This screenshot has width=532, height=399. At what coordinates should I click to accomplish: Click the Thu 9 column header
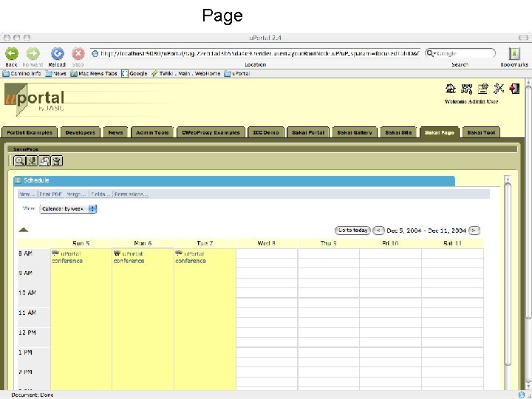pos(328,243)
